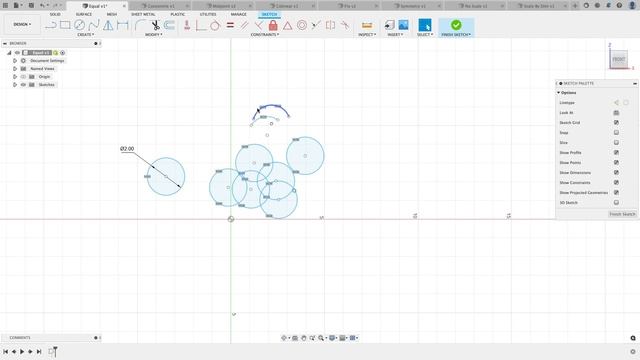Click the Insert Canvas image icon

[x=403, y=25]
